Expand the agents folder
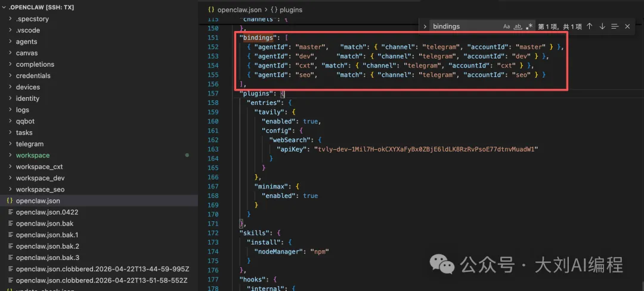Image resolution: width=644 pixels, height=291 pixels. [26, 42]
